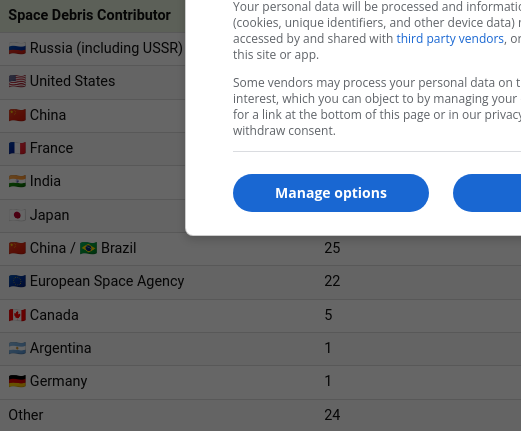The width and height of the screenshot is (521, 431).
Task: Click the China row label
Action: [x=48, y=115]
